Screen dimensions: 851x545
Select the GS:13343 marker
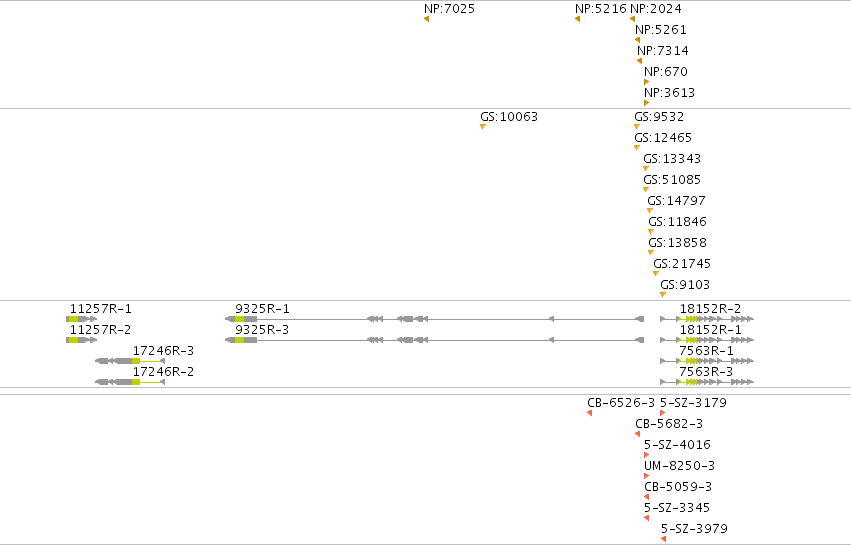646,169
